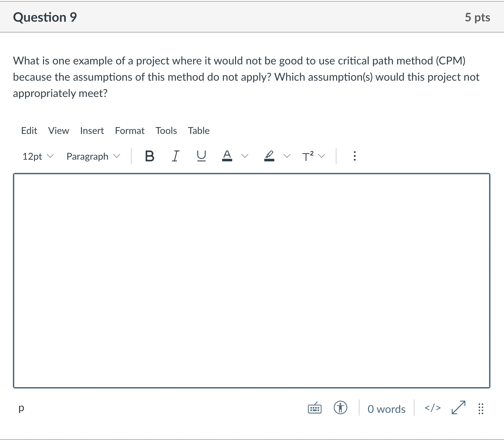Image resolution: width=504 pixels, height=440 pixels.
Task: Click inside the answer text area
Action: [x=252, y=278]
